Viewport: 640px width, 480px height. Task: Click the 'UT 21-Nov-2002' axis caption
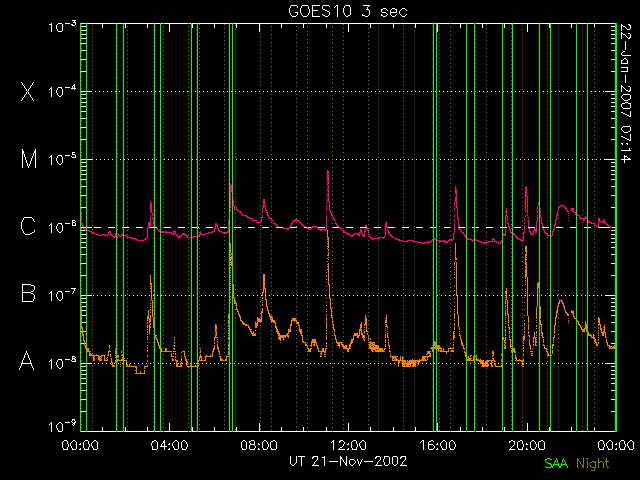click(348, 461)
